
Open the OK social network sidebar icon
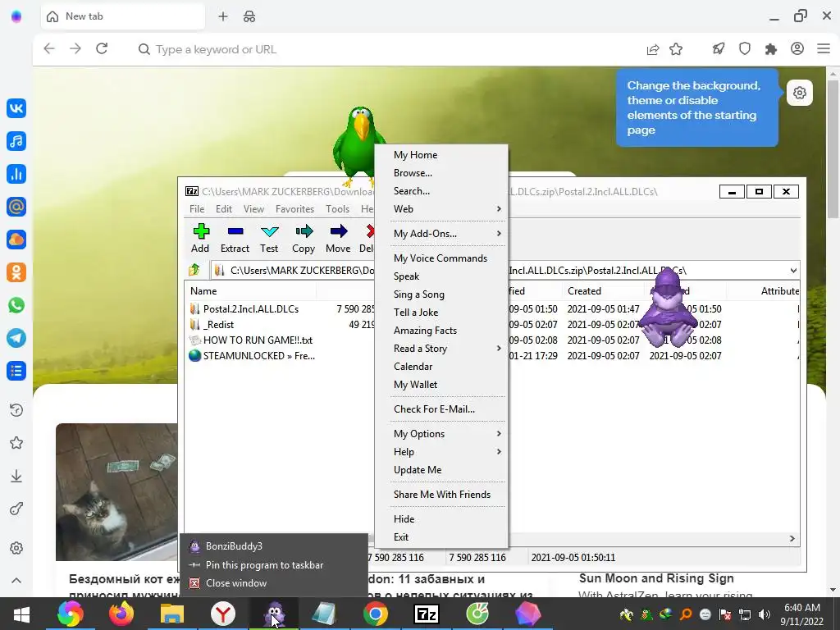pyautogui.click(x=16, y=272)
